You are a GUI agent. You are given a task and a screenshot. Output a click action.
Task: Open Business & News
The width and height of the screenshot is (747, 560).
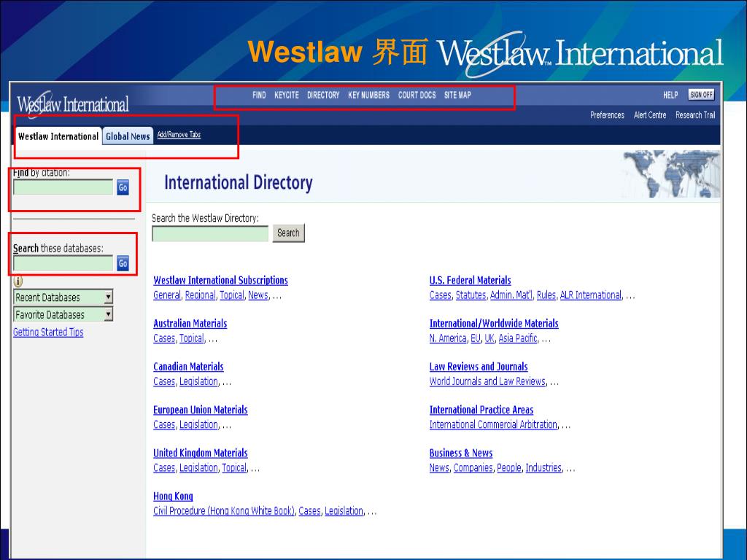pyautogui.click(x=461, y=454)
